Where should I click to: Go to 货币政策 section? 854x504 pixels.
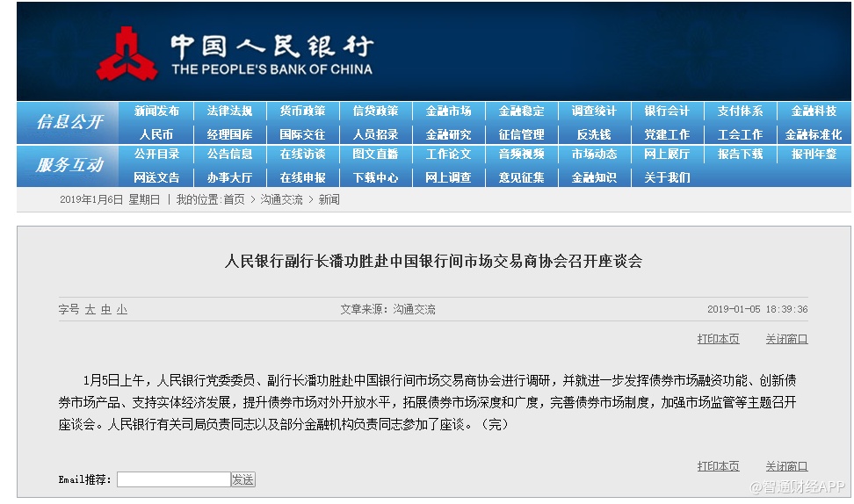point(302,111)
